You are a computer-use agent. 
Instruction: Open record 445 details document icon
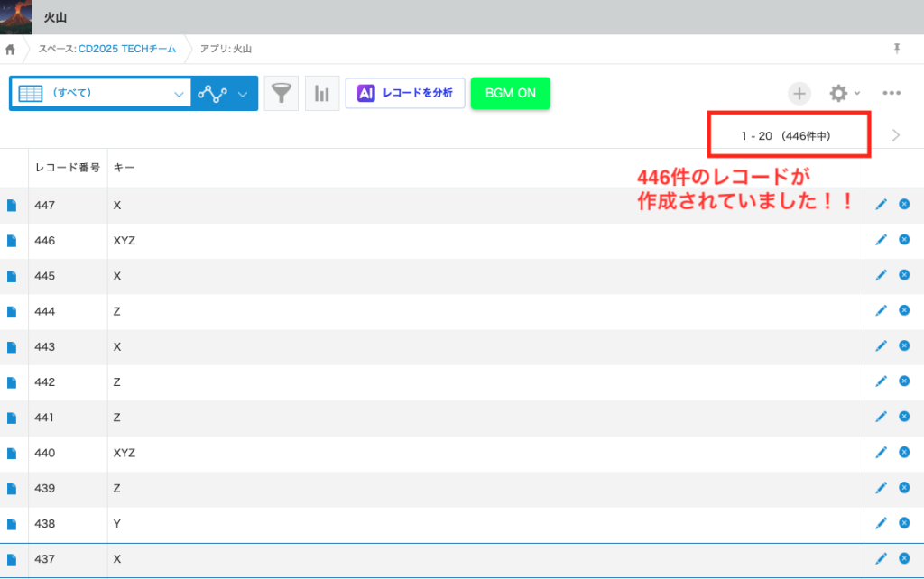point(12,276)
